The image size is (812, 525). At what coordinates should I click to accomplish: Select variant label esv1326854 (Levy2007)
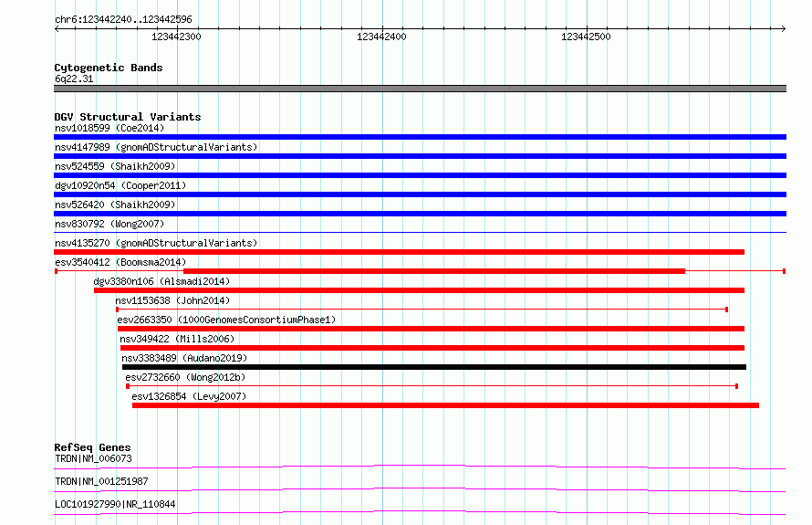[189, 396]
